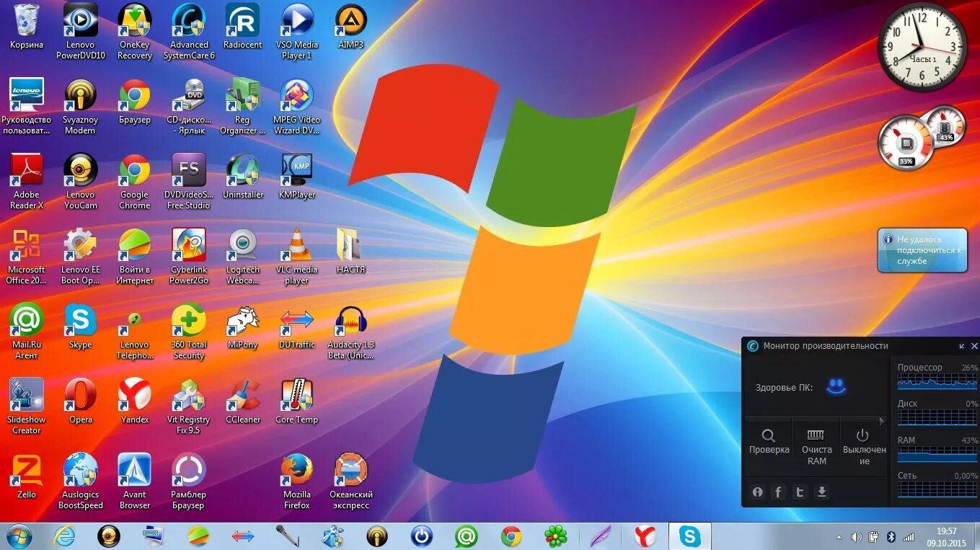Select the Cyberlink Power2Go icon
Image resolution: width=980 pixels, height=550 pixels.
[x=189, y=257]
